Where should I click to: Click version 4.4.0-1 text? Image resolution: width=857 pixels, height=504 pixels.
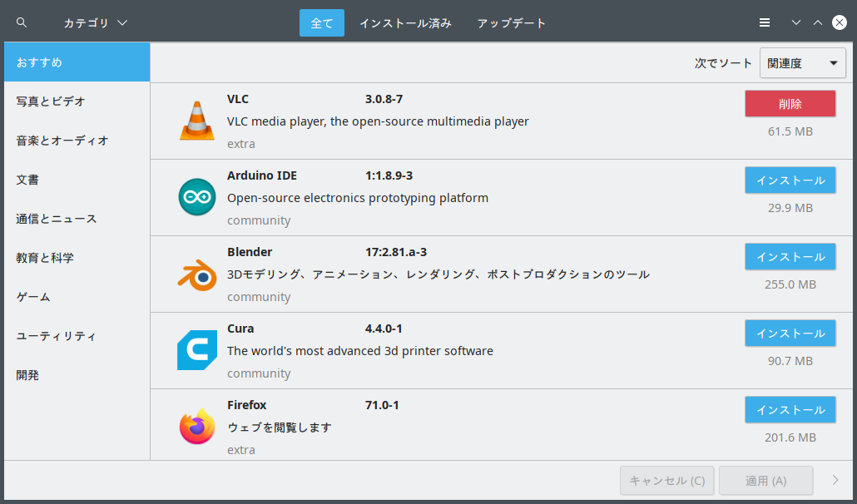383,329
